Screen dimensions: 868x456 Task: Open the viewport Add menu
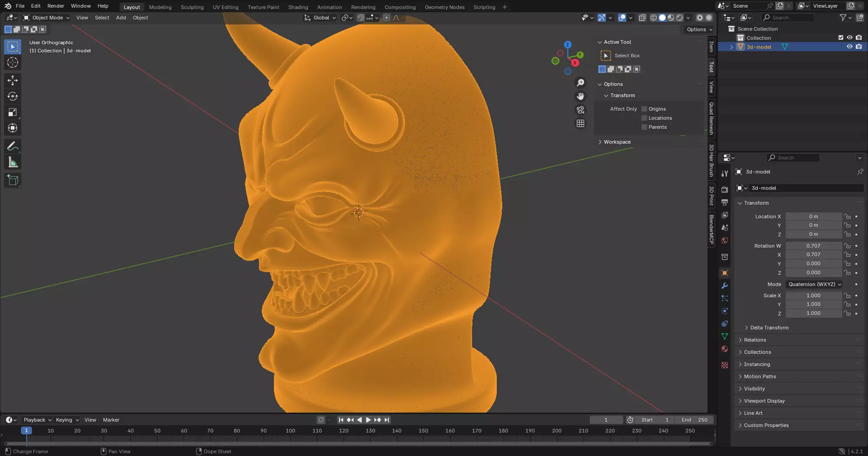(121, 18)
